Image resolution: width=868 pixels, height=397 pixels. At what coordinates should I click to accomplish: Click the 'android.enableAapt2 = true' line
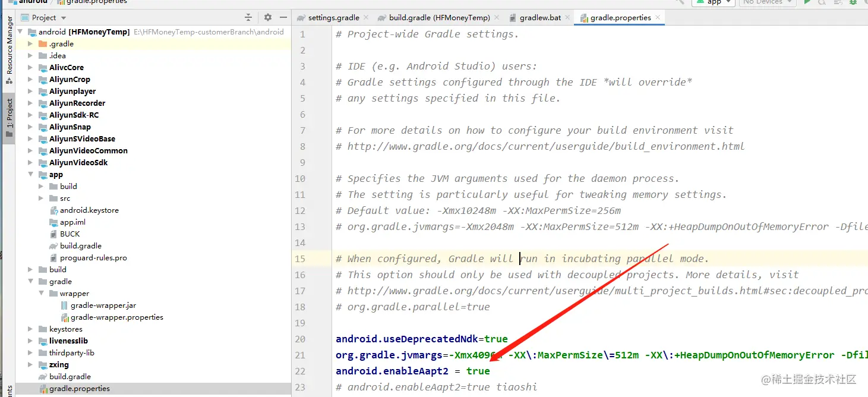[x=413, y=371]
